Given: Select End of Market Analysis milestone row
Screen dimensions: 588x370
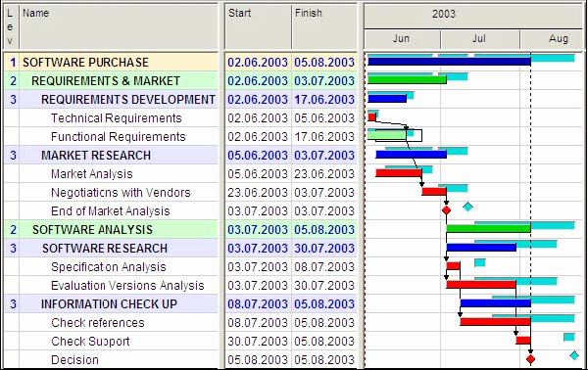Looking at the screenshot, I should [x=110, y=211].
